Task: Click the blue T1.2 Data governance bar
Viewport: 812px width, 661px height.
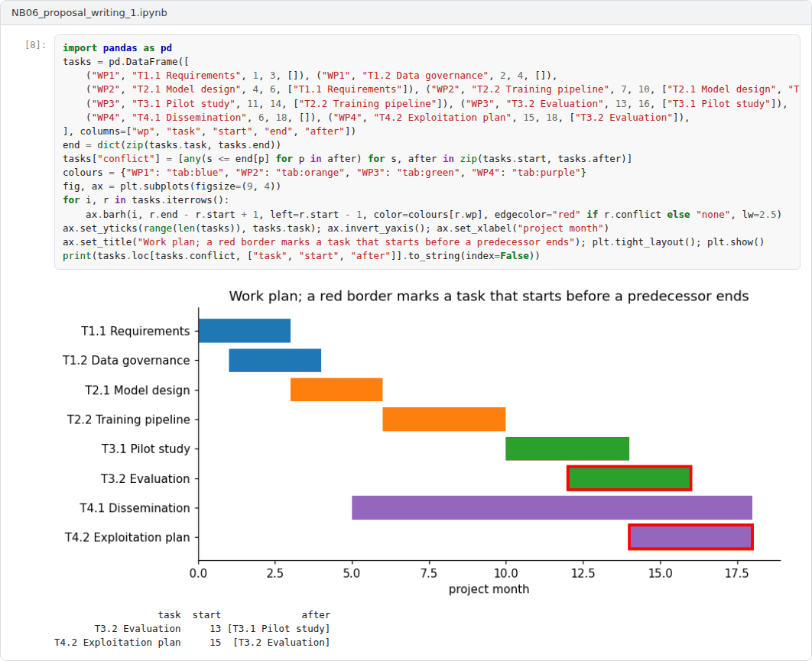Action: point(275,360)
